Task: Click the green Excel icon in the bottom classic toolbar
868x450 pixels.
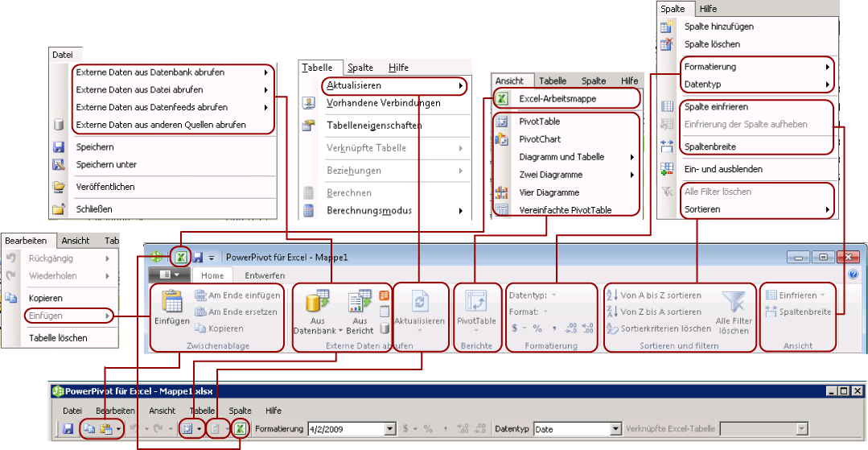Action: pyautogui.click(x=240, y=429)
